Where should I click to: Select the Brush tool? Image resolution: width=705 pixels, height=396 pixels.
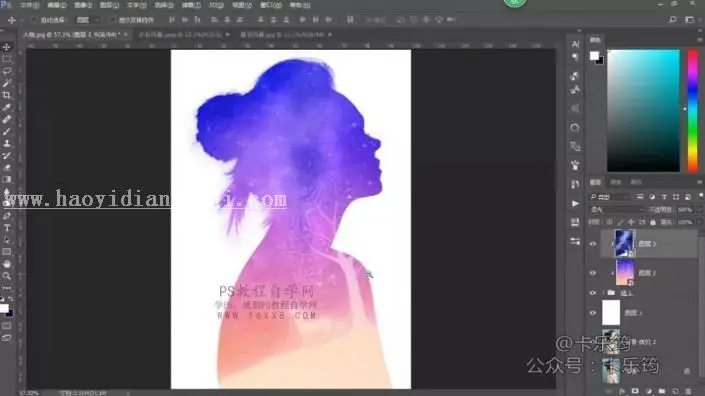[x=7, y=132]
